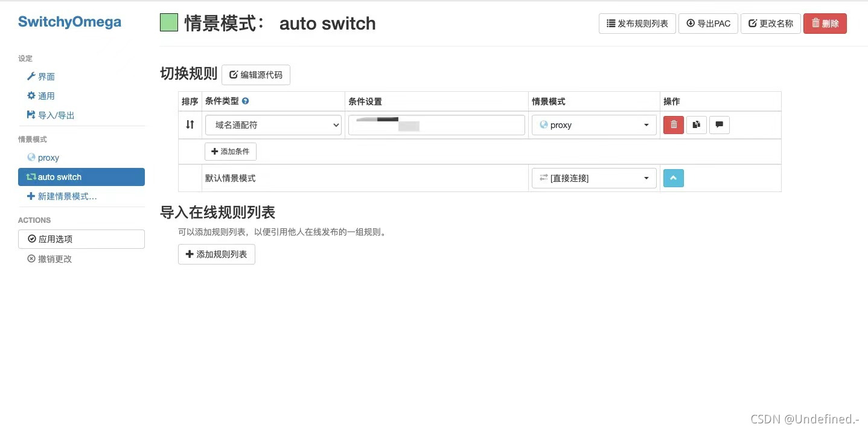868x430 pixels.
Task: Select the auto switch profile in the sidebar
Action: tap(81, 177)
